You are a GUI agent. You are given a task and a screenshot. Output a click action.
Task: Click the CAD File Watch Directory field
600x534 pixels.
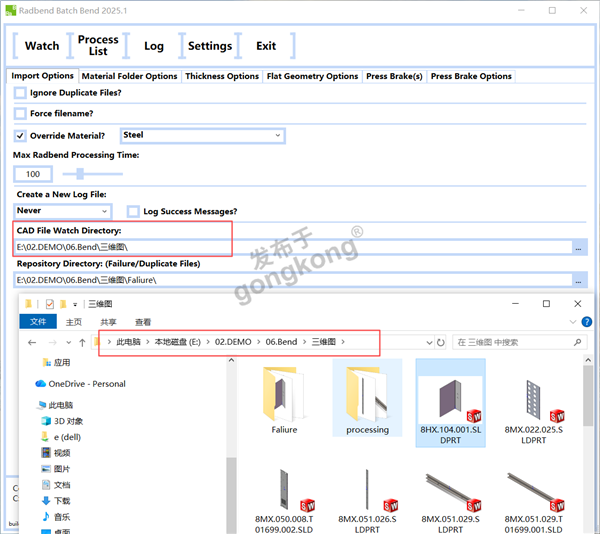tap(293, 247)
